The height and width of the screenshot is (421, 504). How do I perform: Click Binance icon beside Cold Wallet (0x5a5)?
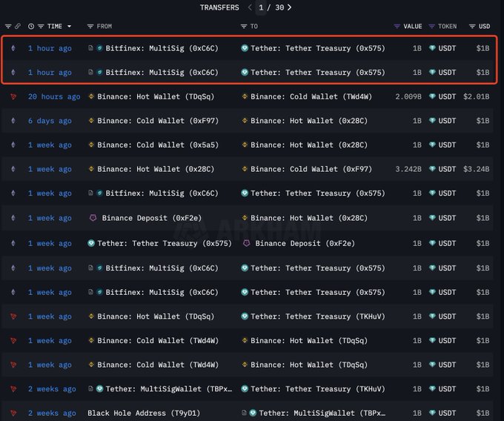[x=91, y=145]
